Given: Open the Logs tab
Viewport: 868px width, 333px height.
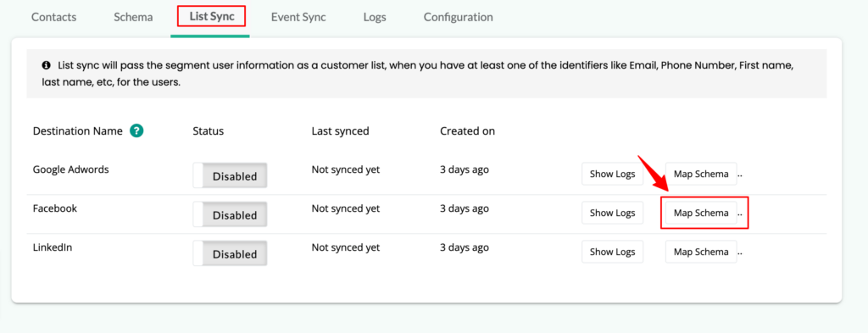Looking at the screenshot, I should (x=375, y=17).
